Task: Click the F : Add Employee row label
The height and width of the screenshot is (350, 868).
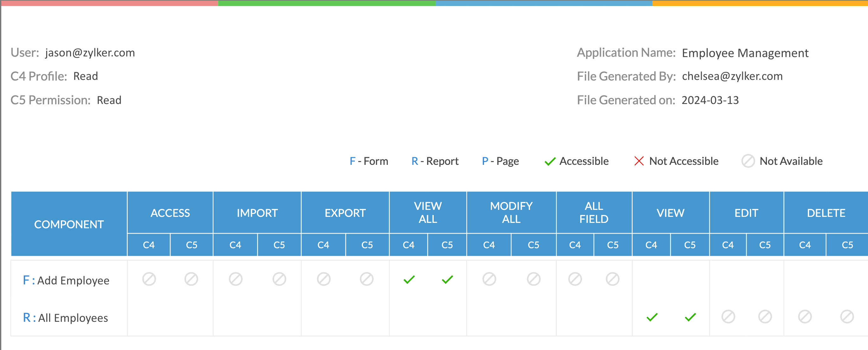Action: (66, 280)
